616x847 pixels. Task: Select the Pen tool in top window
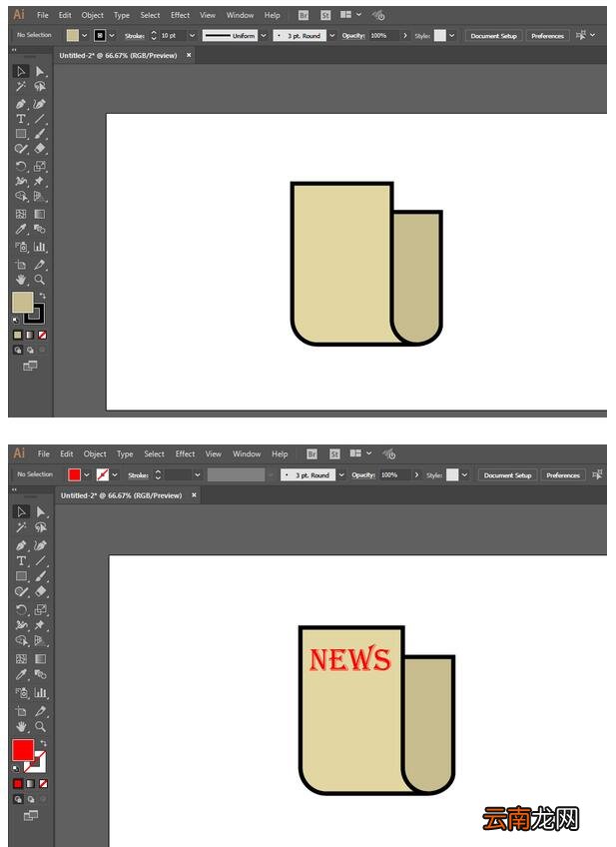[x=21, y=104]
